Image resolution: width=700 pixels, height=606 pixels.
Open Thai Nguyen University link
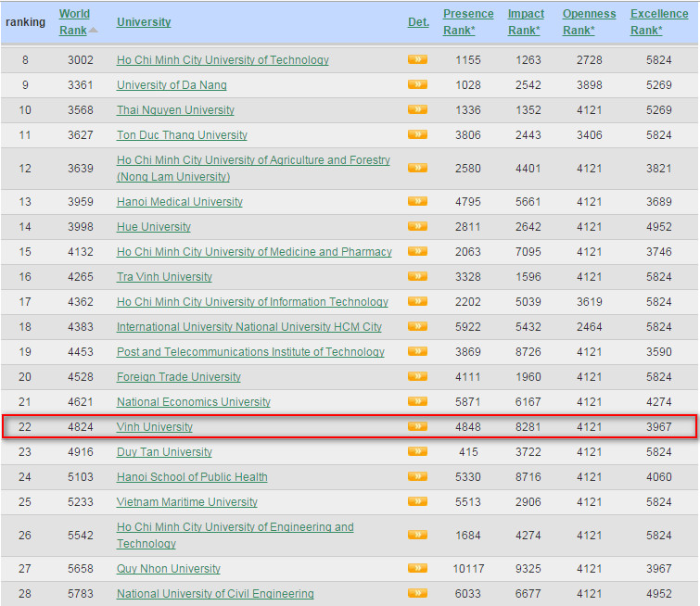coord(175,109)
